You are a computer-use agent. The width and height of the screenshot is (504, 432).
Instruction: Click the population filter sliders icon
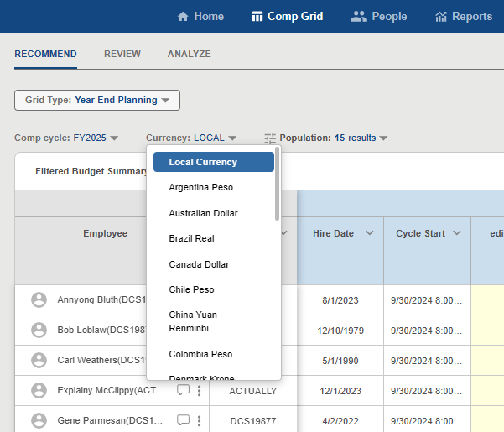270,138
